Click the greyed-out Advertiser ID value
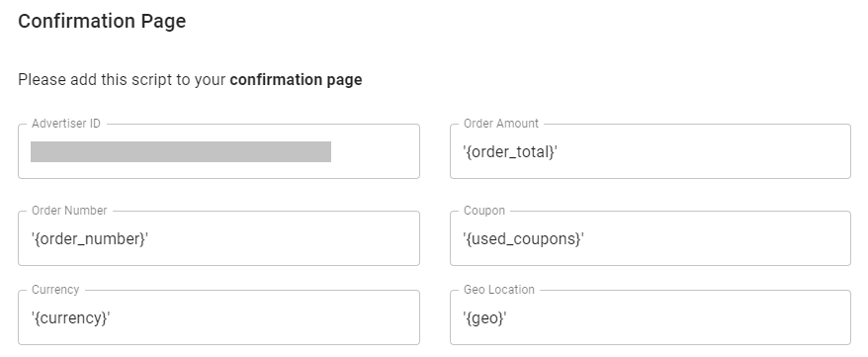The height and width of the screenshot is (357, 868). pyautogui.click(x=181, y=151)
